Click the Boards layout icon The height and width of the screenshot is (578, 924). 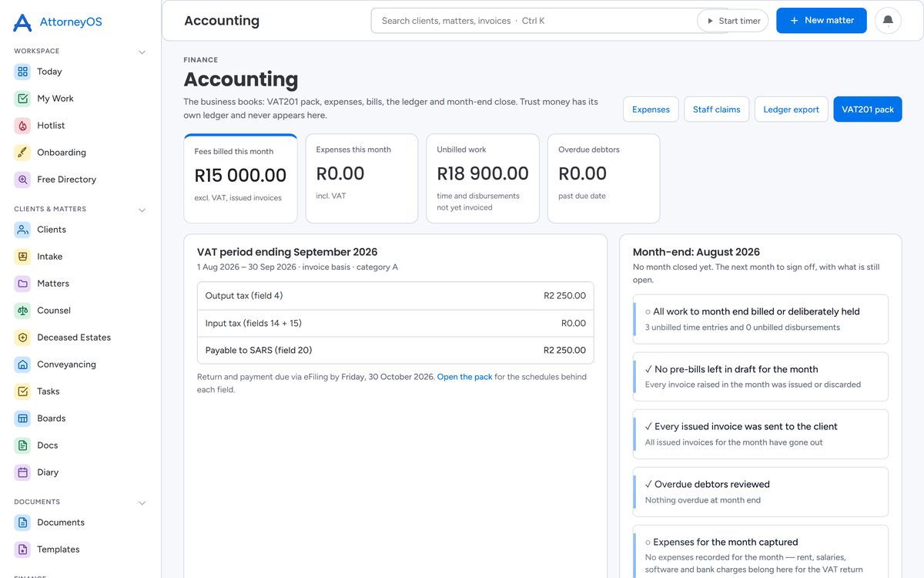[22, 418]
